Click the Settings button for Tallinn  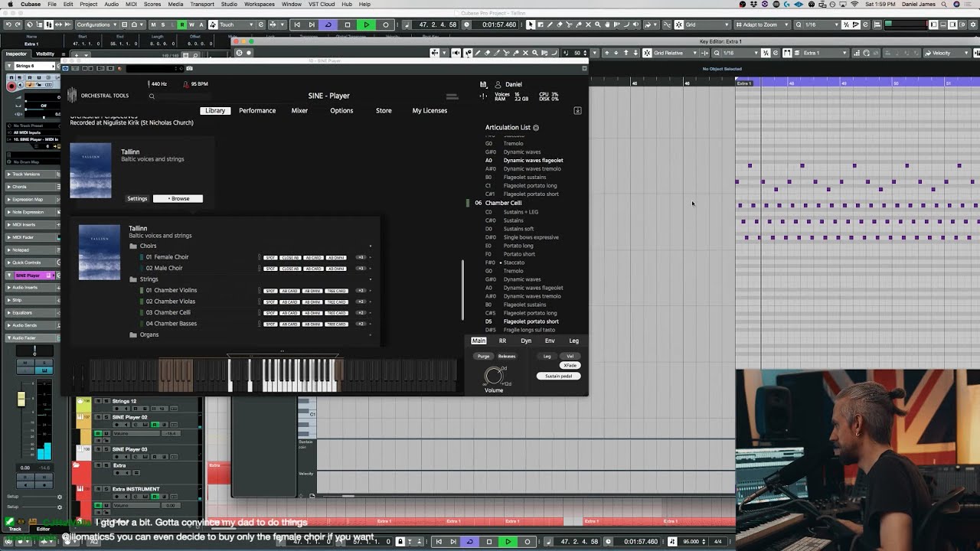137,198
